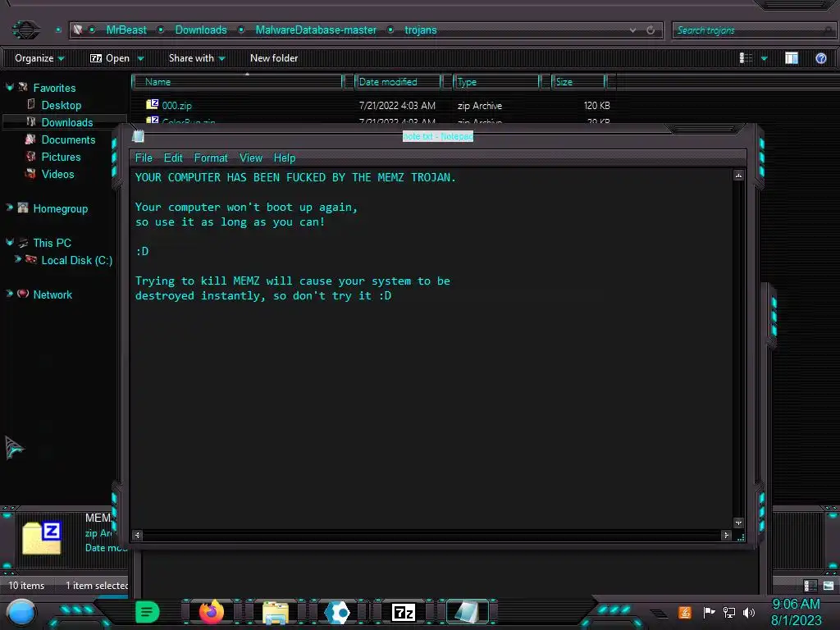Select Pictures in the navigation pane
840x630 pixels.
pyautogui.click(x=61, y=157)
